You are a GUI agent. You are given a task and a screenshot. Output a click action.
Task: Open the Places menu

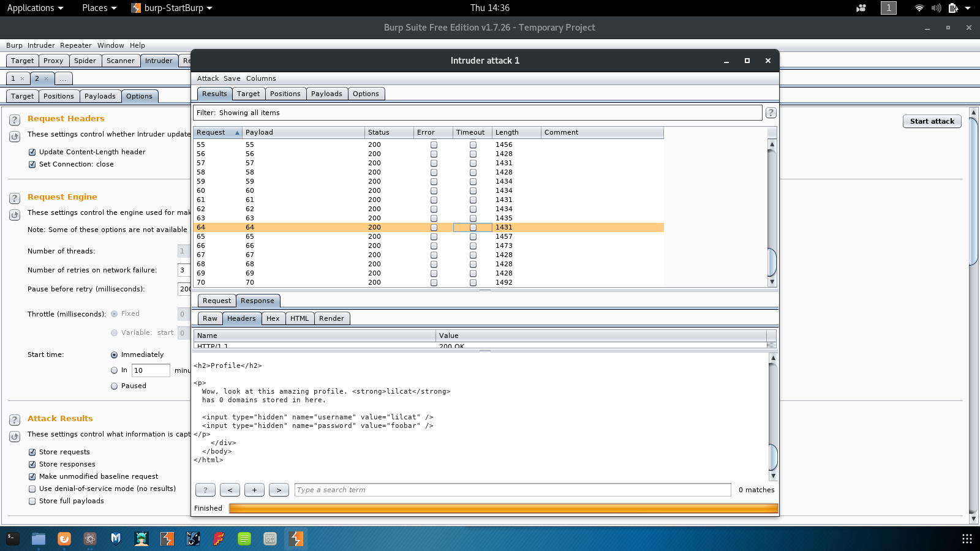pos(99,8)
